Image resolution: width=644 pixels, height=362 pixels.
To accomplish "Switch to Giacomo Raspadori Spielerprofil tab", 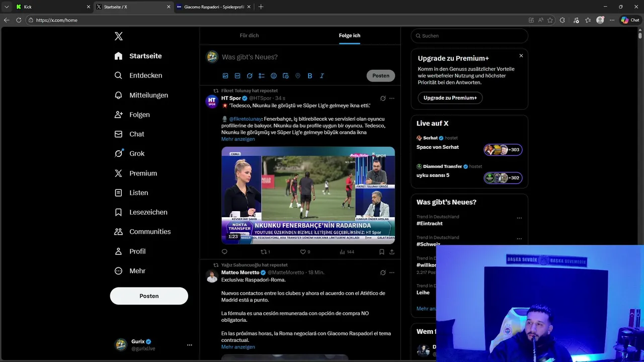I will pos(213,7).
